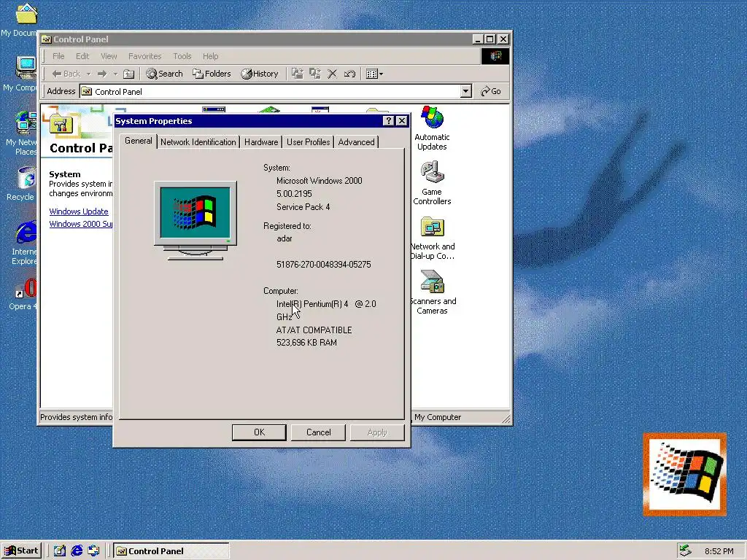Viewport: 747px width, 560px height.
Task: Switch to the Hardware tab
Action: click(x=261, y=142)
